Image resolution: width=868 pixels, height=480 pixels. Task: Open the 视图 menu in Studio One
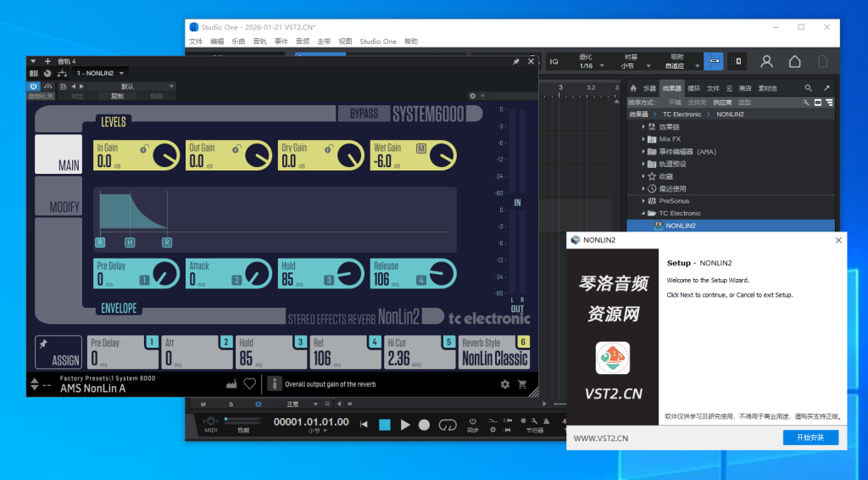(345, 41)
